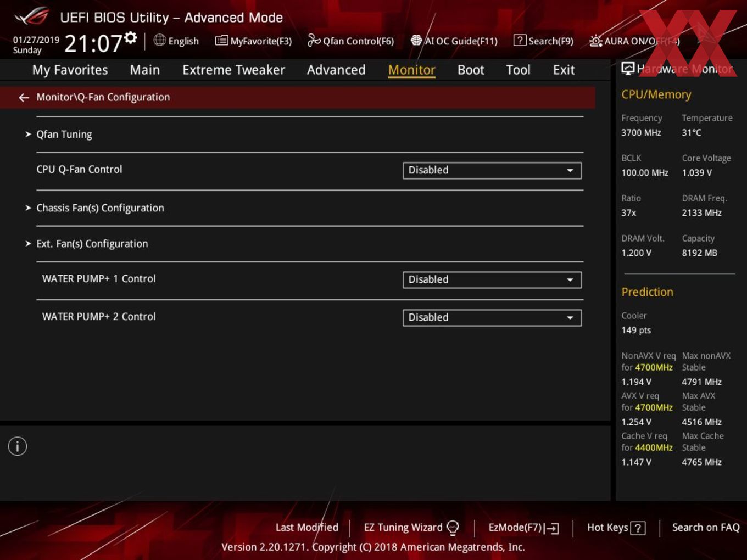Click the 8192 MB capacity value

[x=699, y=253]
